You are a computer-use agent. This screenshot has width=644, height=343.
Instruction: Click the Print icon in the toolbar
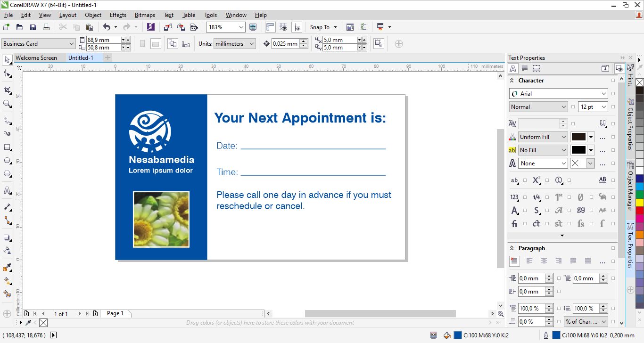[46, 27]
